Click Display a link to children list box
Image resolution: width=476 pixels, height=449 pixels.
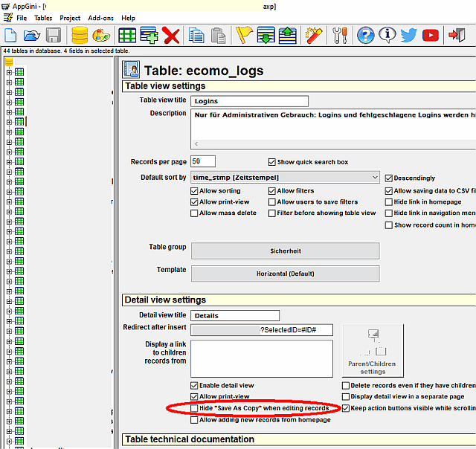pyautogui.click(x=262, y=358)
